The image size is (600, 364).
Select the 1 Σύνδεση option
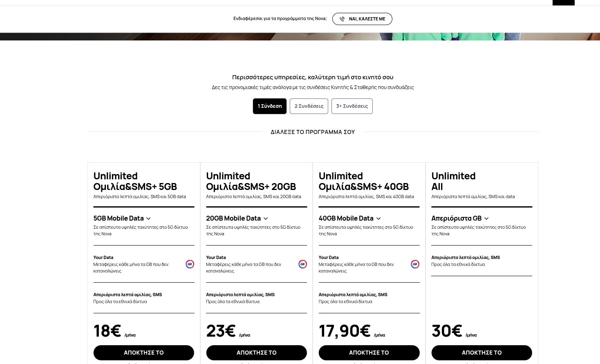coord(269,106)
